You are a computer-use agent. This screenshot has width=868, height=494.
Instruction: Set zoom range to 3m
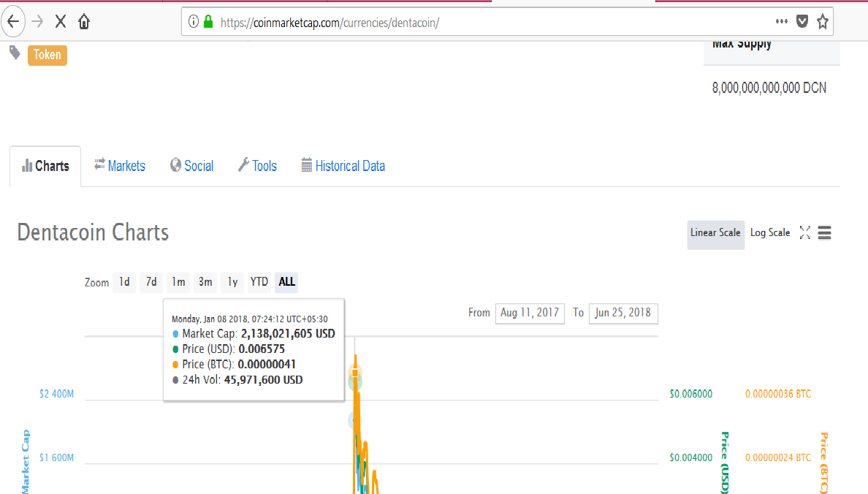pyautogui.click(x=205, y=282)
